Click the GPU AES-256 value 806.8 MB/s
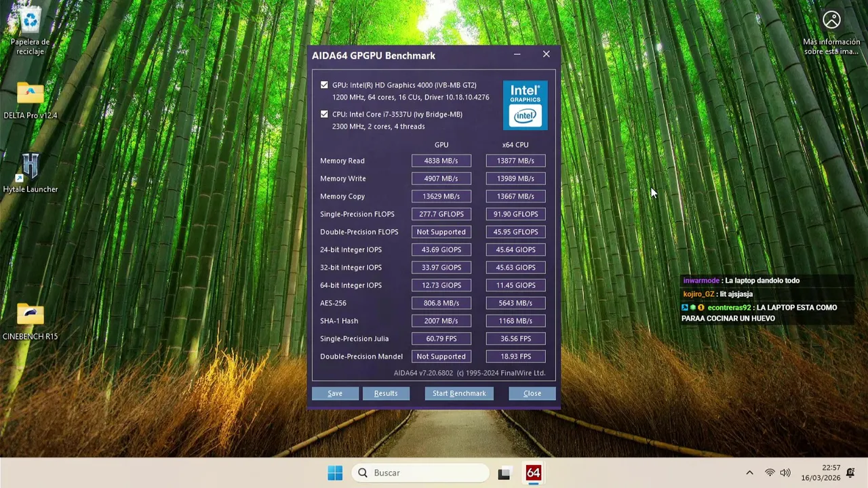The image size is (868, 488). pyautogui.click(x=441, y=303)
